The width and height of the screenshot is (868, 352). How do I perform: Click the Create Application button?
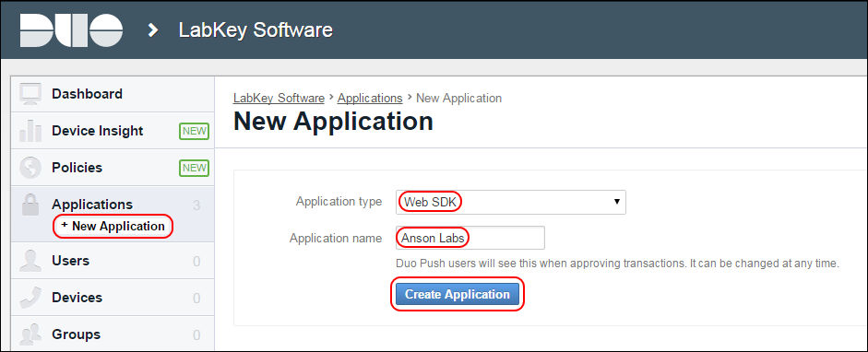[x=458, y=294]
